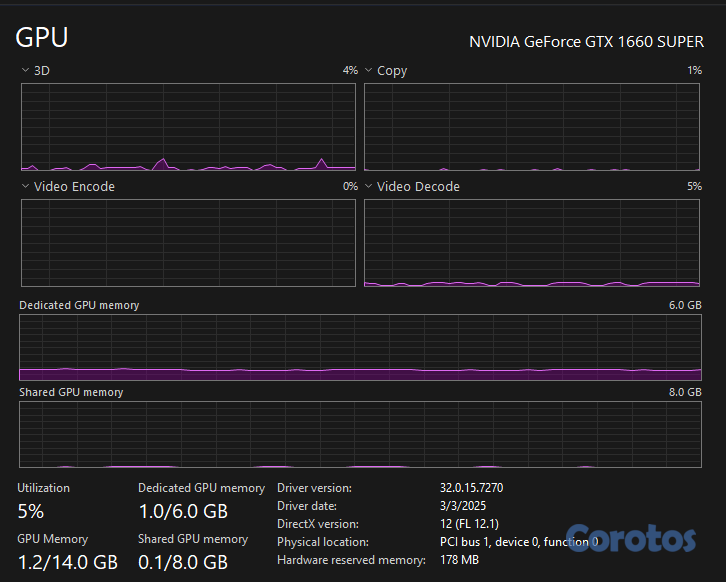Click the Shared GPU memory graph

pyautogui.click(x=360, y=434)
